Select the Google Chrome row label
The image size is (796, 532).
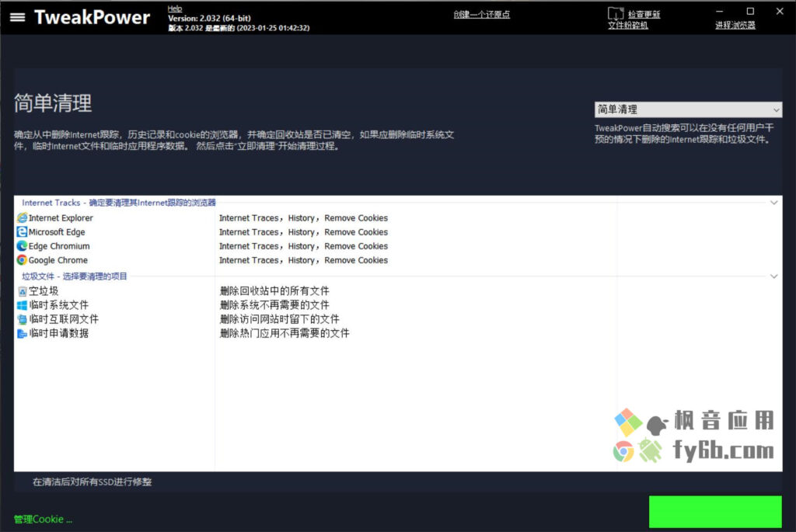click(x=58, y=261)
